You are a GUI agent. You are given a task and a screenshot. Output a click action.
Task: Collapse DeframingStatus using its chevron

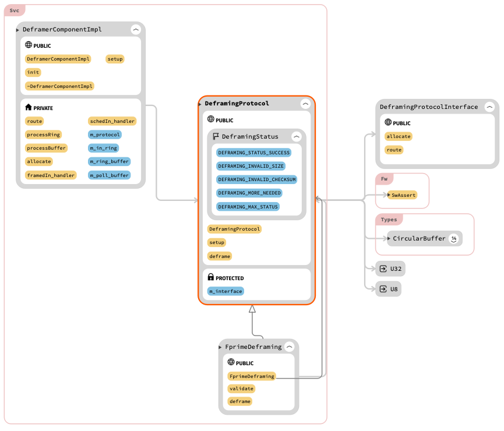point(297,136)
